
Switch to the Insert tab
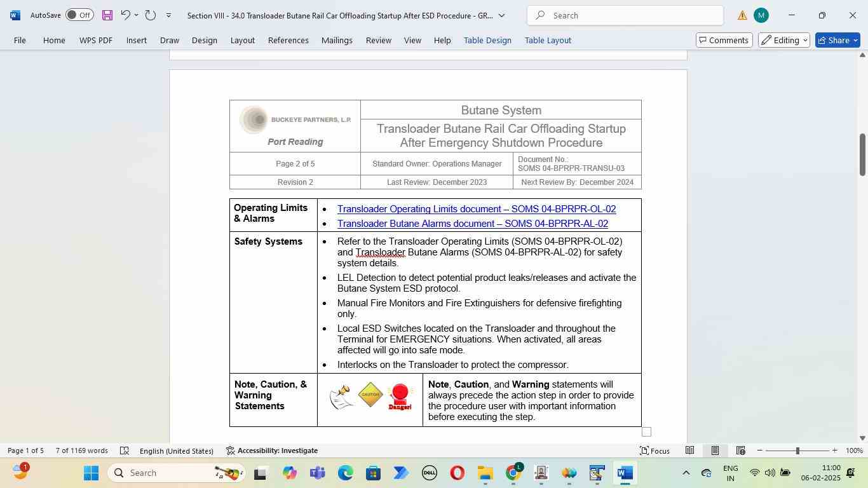[137, 40]
